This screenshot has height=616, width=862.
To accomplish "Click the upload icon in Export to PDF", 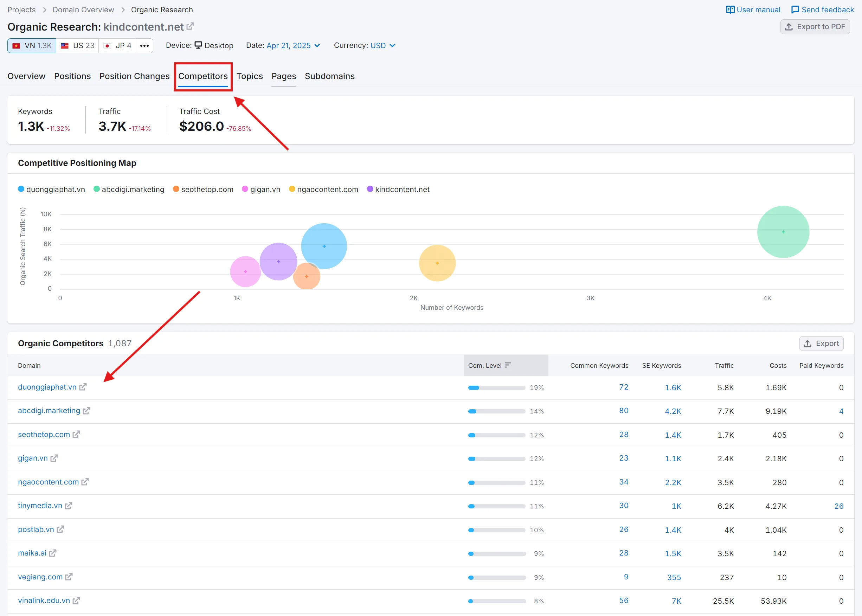I will (x=789, y=27).
